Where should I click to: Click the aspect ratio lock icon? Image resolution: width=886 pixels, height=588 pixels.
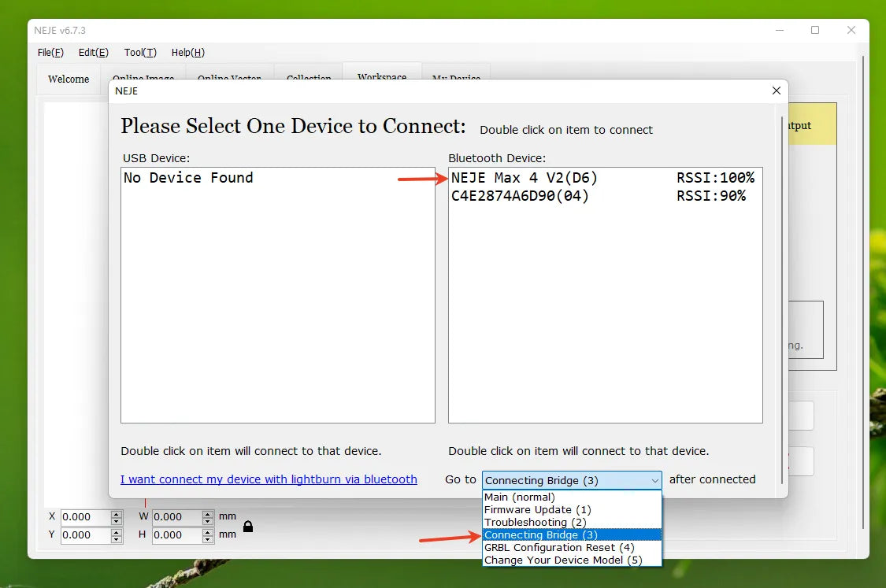coord(248,526)
